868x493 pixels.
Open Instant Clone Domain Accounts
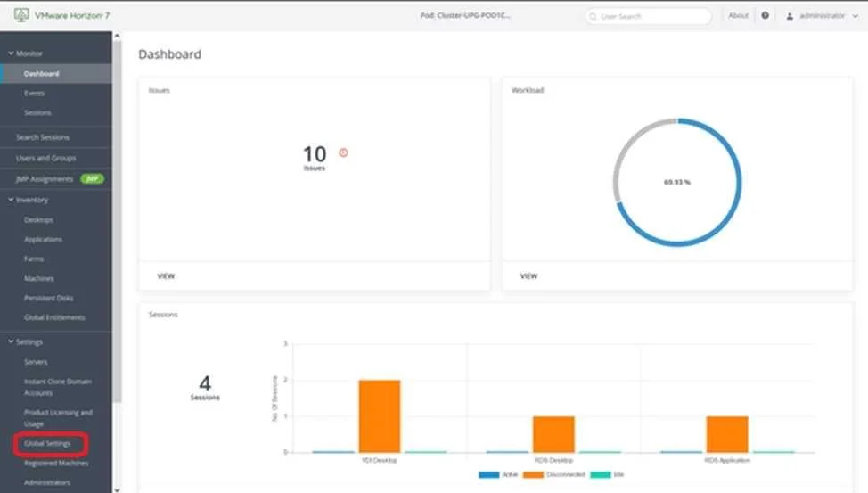point(56,387)
